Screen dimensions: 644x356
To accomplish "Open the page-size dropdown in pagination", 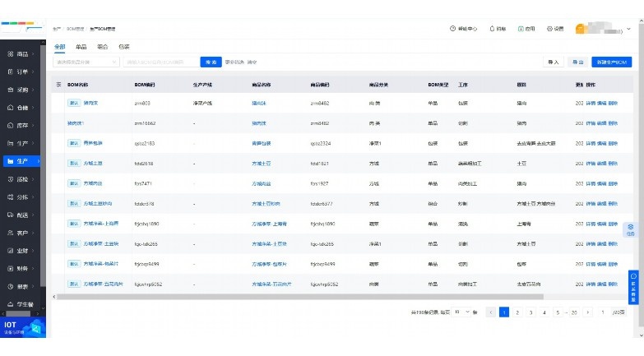I will (x=462, y=312).
